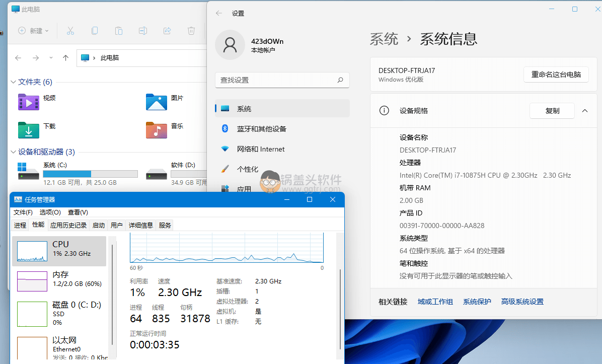This screenshot has height=364, width=602.
Task: Select the 内存 performance graph thumbnail
Action: point(32,281)
